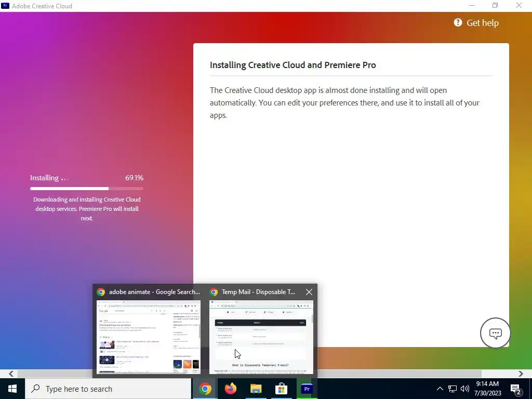The width and height of the screenshot is (532, 399).
Task: Click horizontal scrollbar right arrow
Action: [x=521, y=374]
